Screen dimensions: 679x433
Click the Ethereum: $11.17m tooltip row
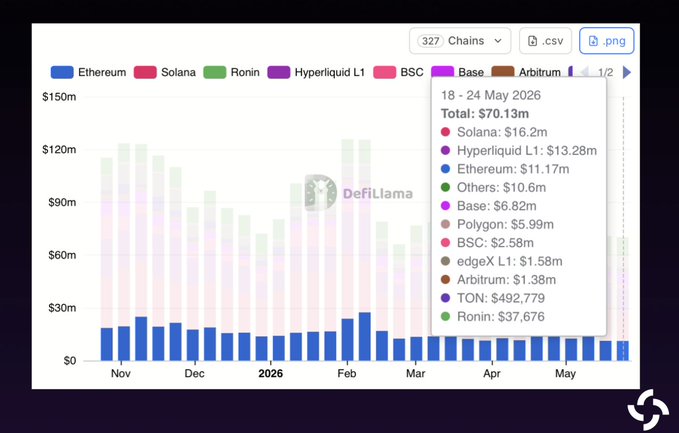coord(504,169)
